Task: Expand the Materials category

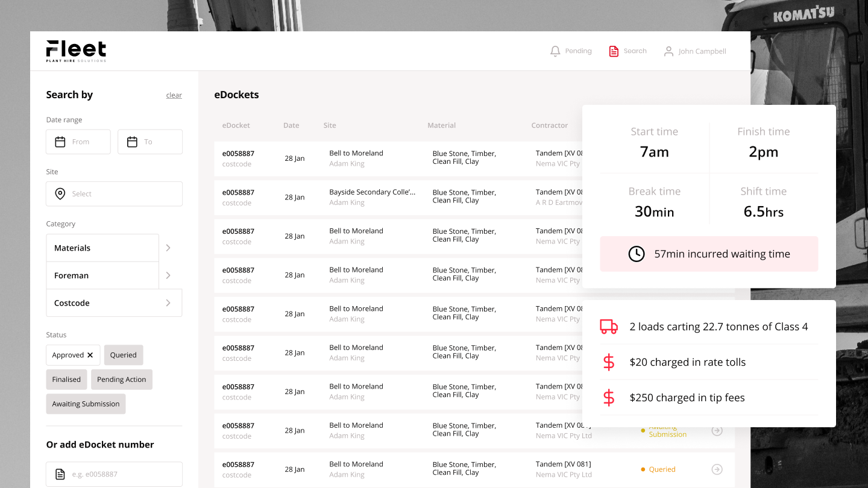Action: point(168,247)
